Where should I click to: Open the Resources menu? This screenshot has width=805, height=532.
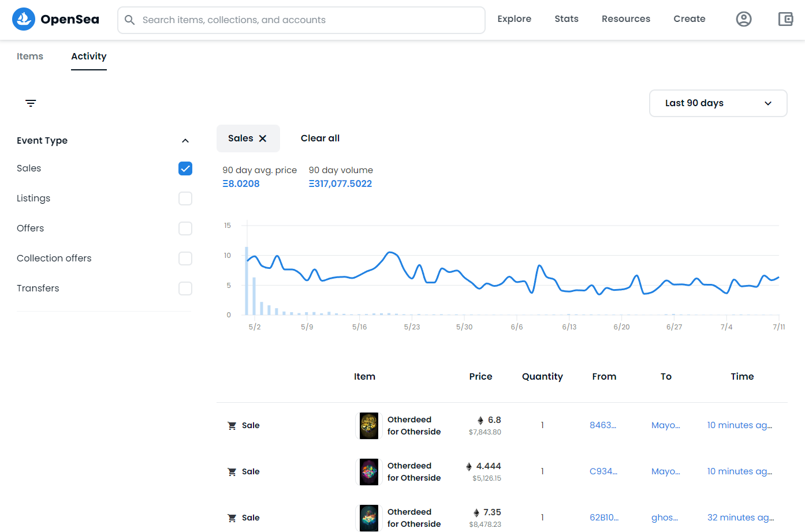tap(626, 19)
